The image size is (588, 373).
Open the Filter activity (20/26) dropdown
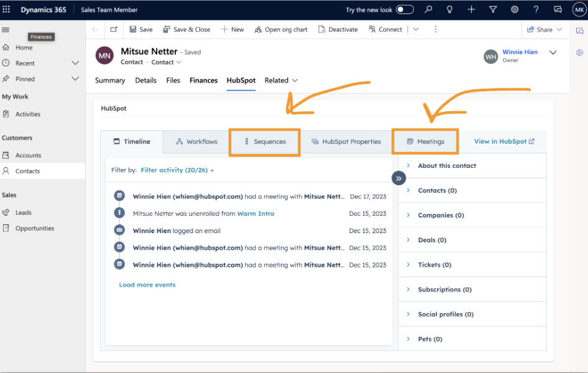[x=177, y=170]
